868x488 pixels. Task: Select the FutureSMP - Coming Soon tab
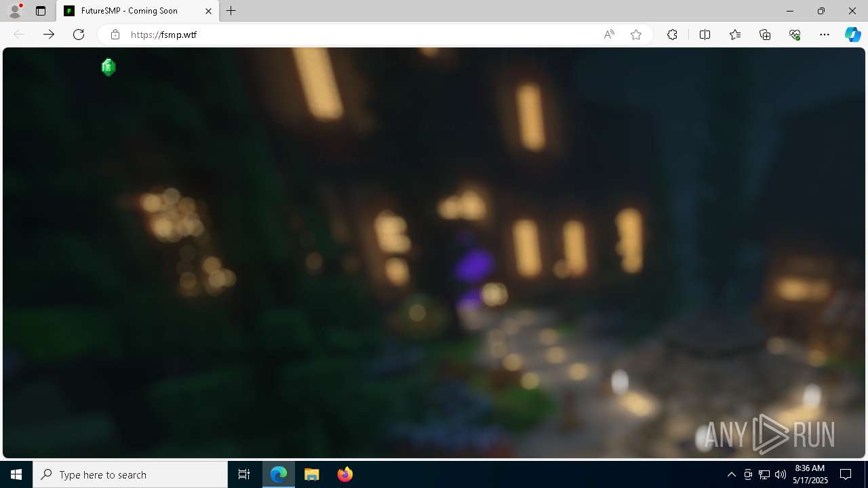click(x=138, y=11)
